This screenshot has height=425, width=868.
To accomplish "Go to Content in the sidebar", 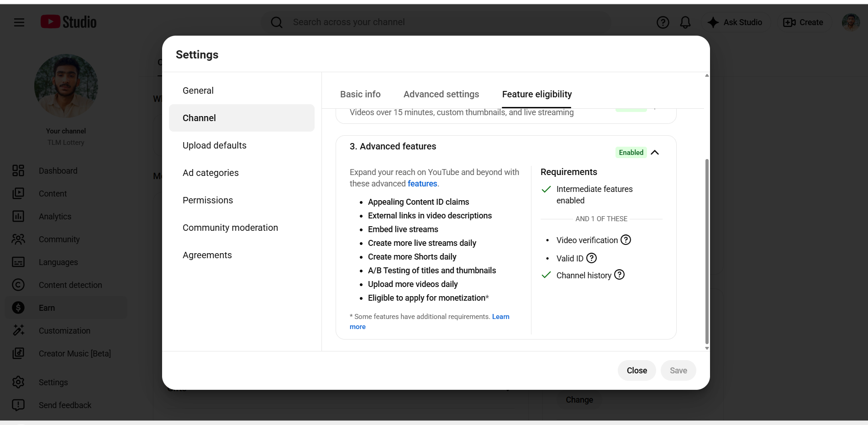I will [x=66, y=194].
